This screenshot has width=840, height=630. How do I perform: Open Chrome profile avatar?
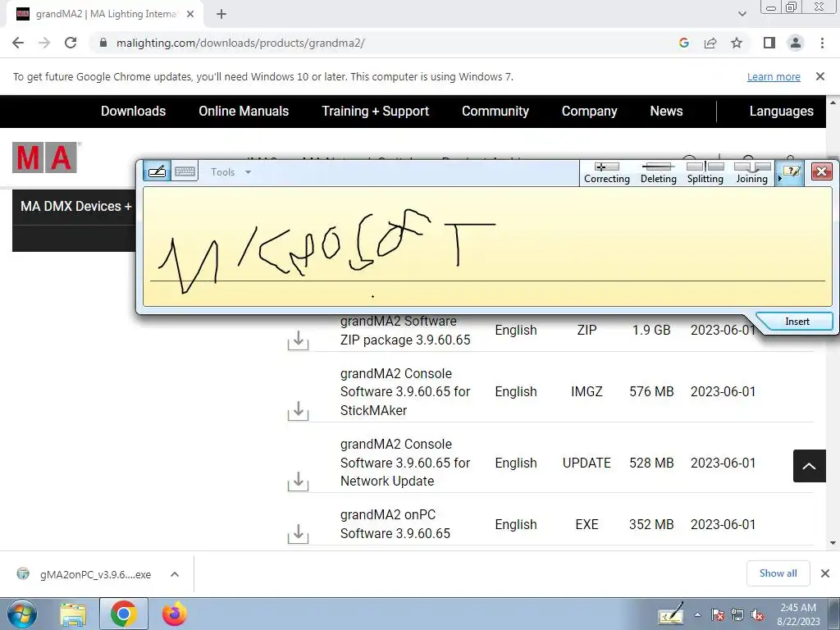point(796,43)
